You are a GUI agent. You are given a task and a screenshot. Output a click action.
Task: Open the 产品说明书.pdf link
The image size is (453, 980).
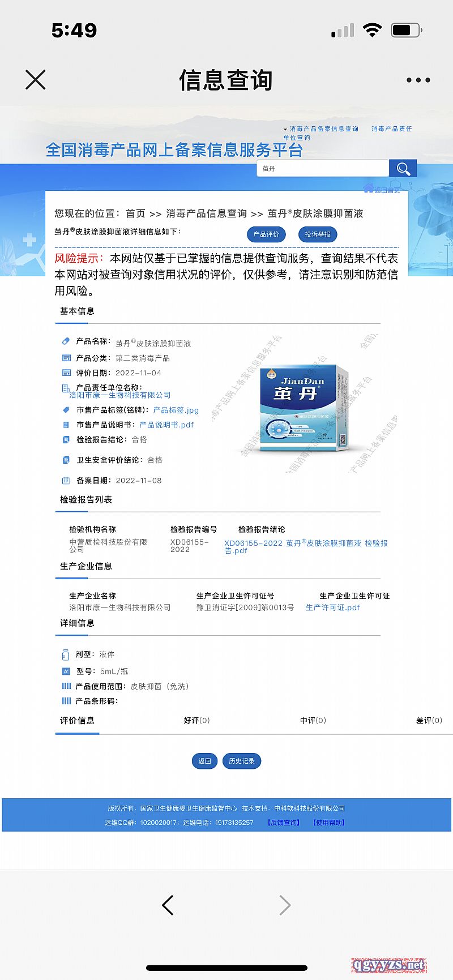[x=166, y=425]
